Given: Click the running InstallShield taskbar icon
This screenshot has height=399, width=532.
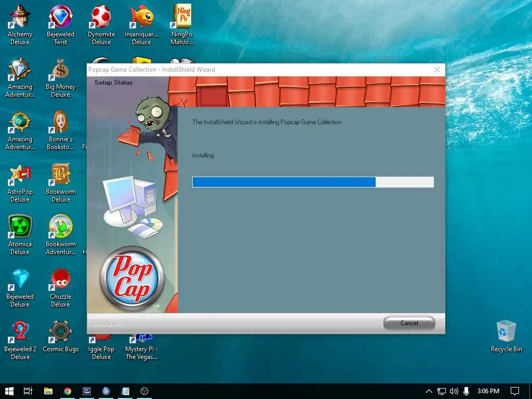Looking at the screenshot, I should pyautogui.click(x=87, y=391).
